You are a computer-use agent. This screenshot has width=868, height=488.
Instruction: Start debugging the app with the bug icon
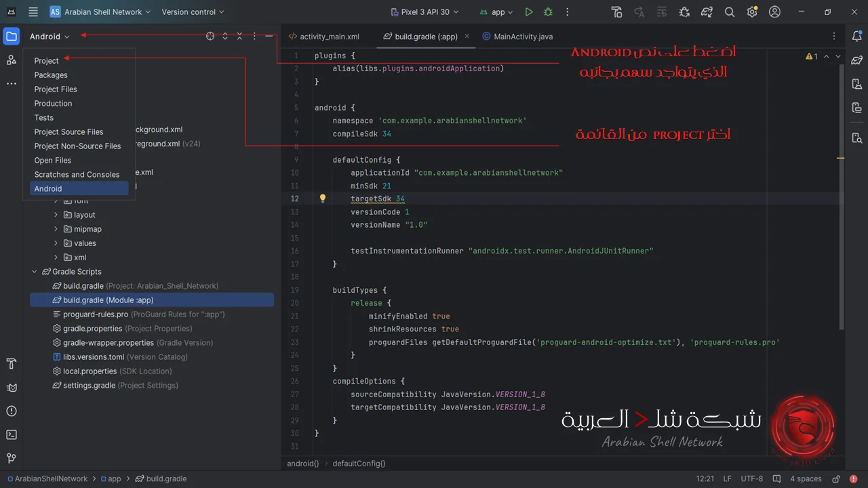pos(548,12)
